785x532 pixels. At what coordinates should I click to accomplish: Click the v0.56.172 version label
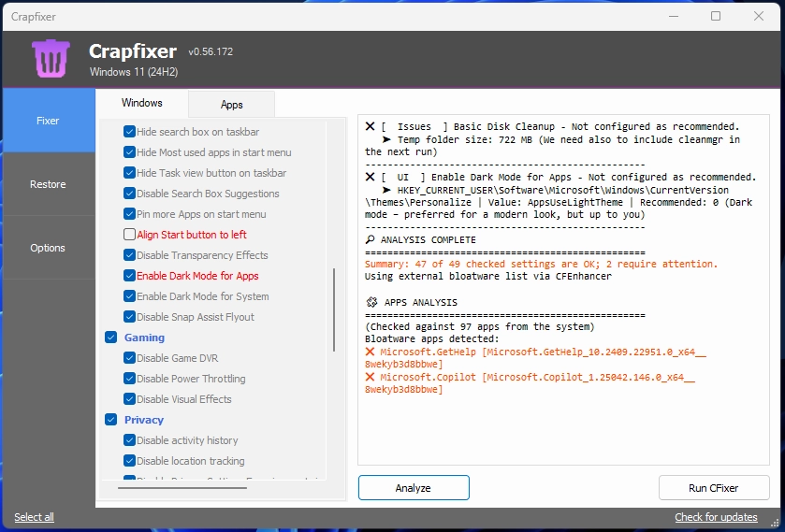point(211,51)
